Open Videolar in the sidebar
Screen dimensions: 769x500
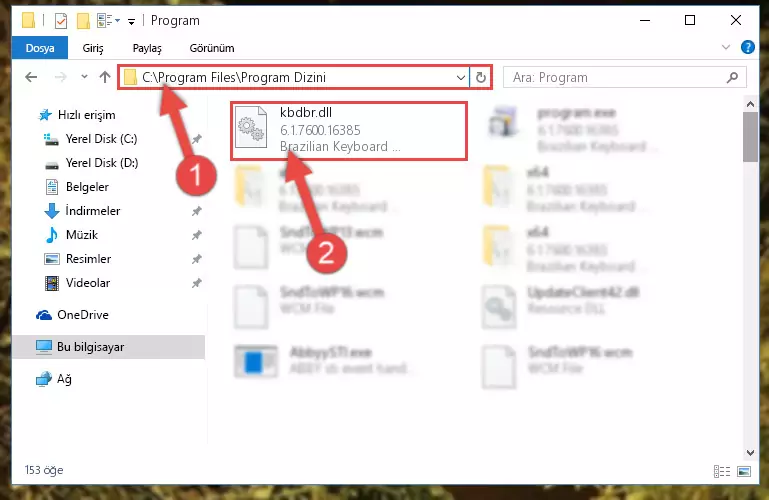pyautogui.click(x=77, y=283)
